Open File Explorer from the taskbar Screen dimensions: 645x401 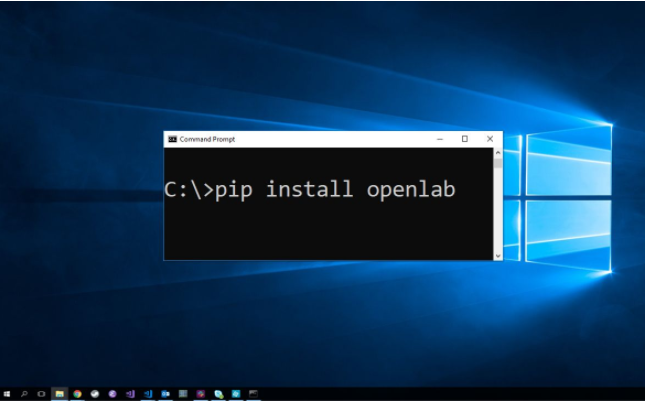[x=60, y=394]
